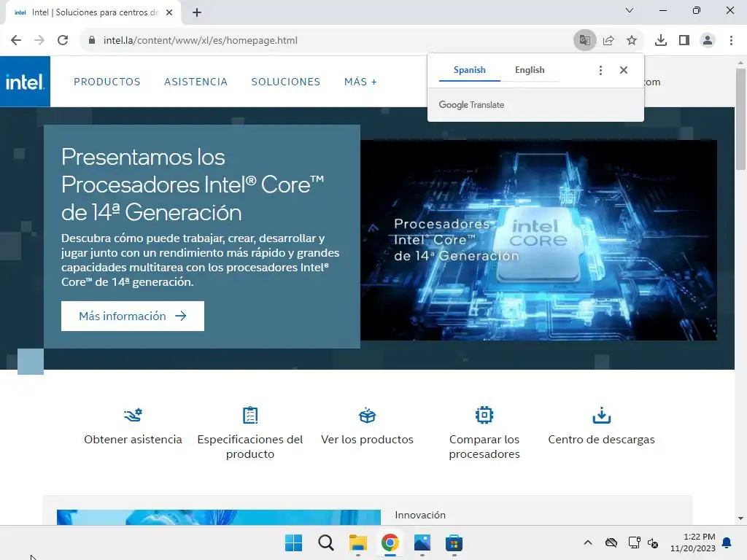747x560 pixels.
Task: Open PRODUCTOS menu
Action: tap(107, 82)
